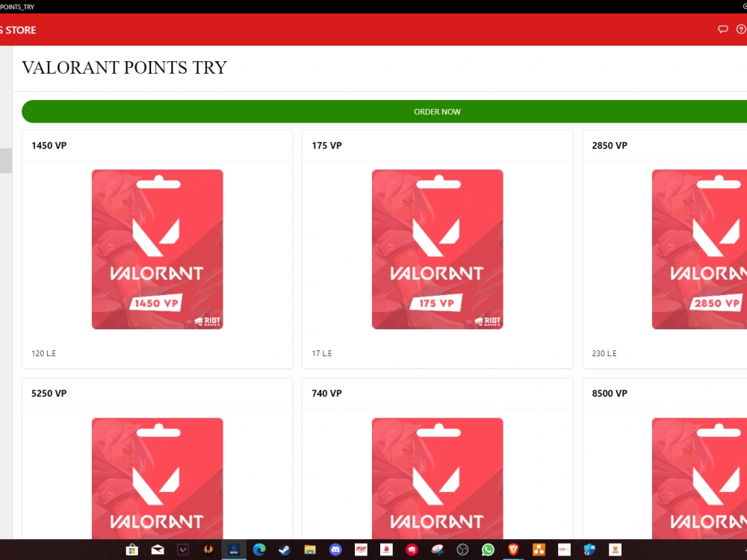
Task: Select the 8500 VP card image
Action: pyautogui.click(x=699, y=478)
